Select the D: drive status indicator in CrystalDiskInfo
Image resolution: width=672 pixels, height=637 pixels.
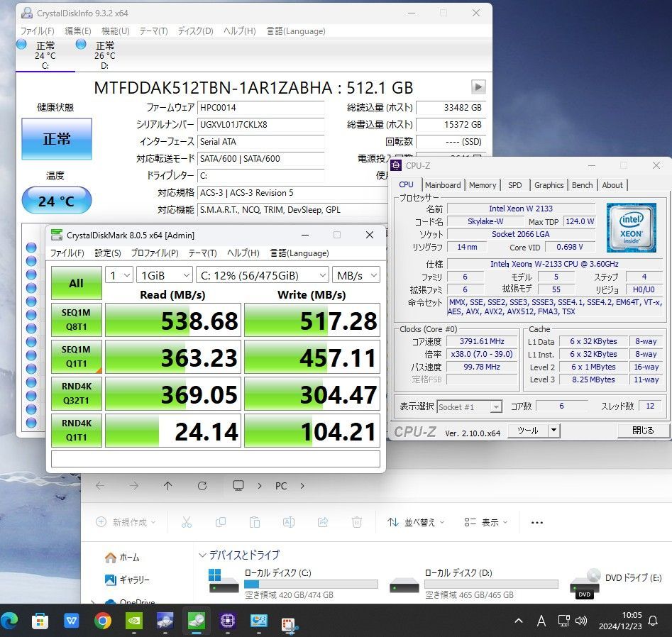pos(104,55)
